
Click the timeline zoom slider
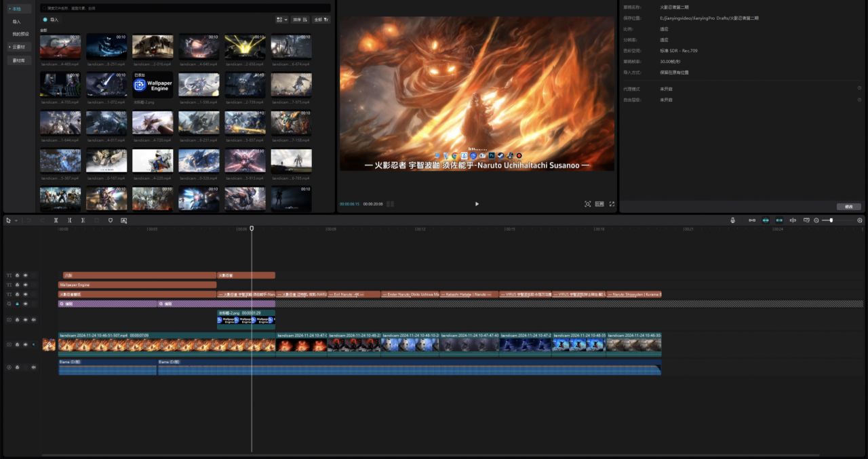pyautogui.click(x=831, y=220)
